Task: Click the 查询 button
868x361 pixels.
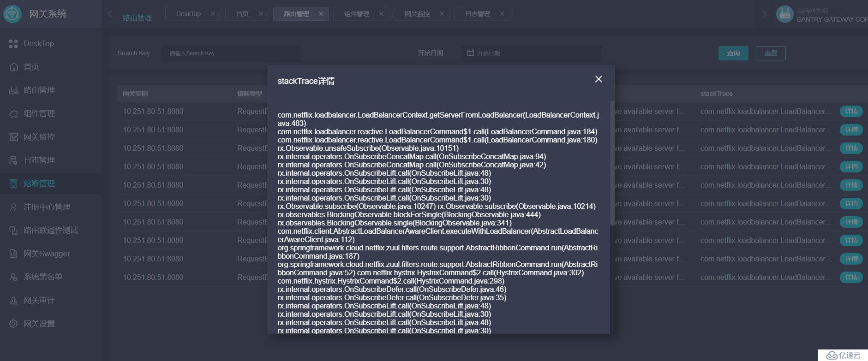Action: coord(733,53)
